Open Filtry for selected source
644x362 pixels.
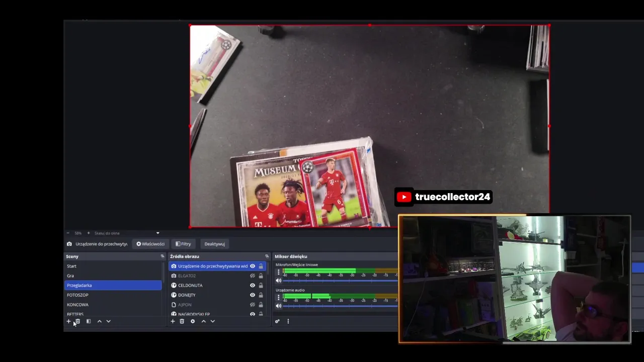[x=183, y=244]
